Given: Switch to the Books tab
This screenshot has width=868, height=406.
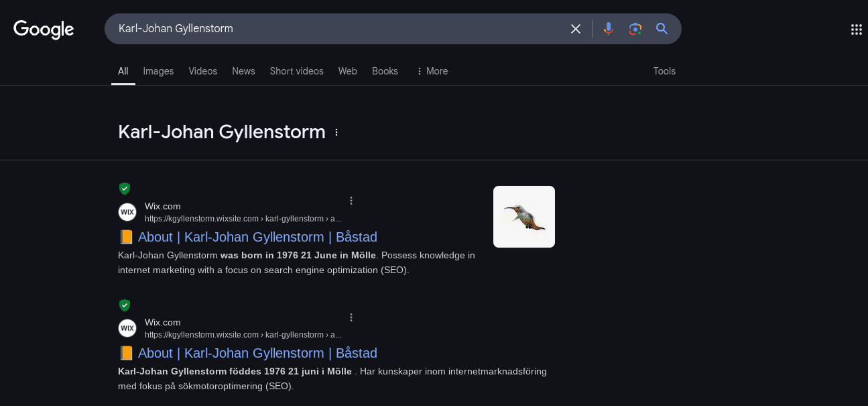Looking at the screenshot, I should coord(385,71).
